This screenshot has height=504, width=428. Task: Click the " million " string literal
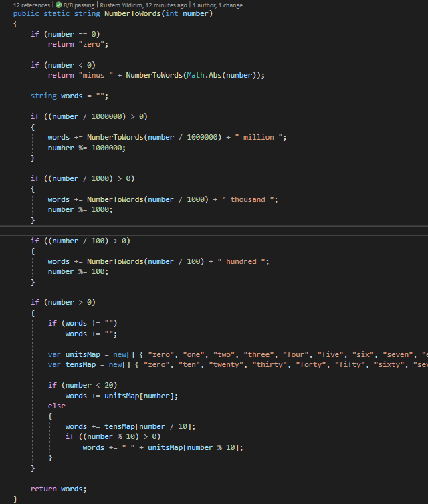(259, 137)
